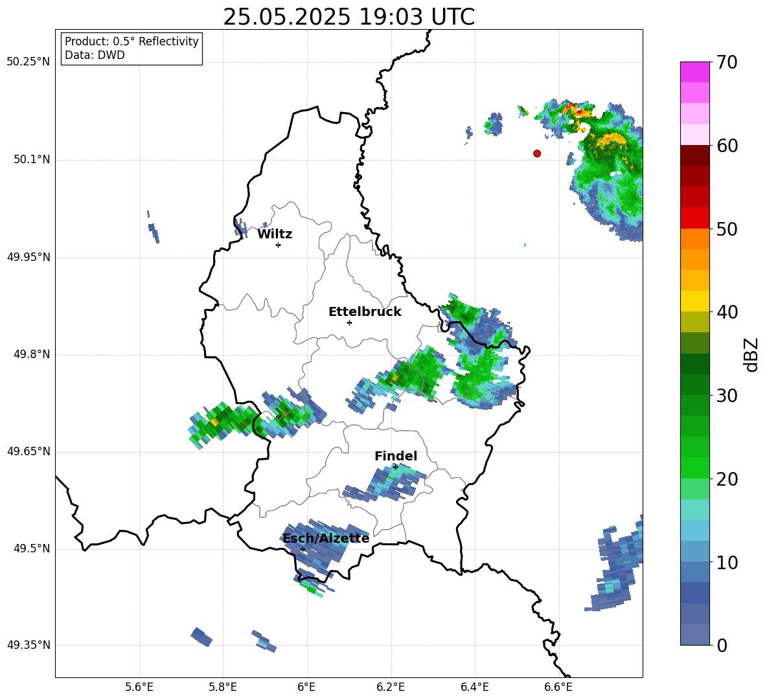Select the 'Product: 0.5° Reflectivity' text
The image size is (767, 700).
click(x=132, y=41)
